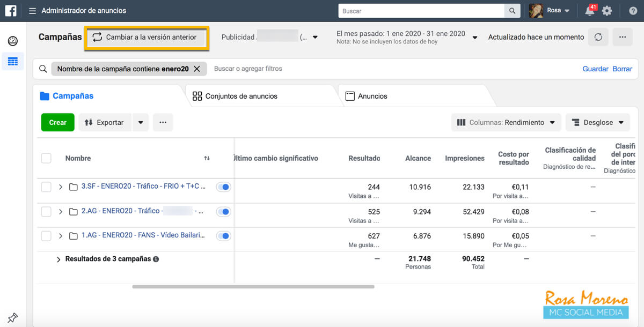Click the help question mark icon
This screenshot has width=644, height=327.
(633, 11)
